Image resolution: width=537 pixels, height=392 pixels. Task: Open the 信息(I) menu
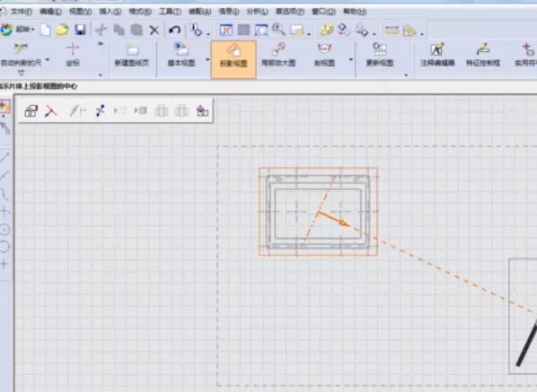point(229,12)
